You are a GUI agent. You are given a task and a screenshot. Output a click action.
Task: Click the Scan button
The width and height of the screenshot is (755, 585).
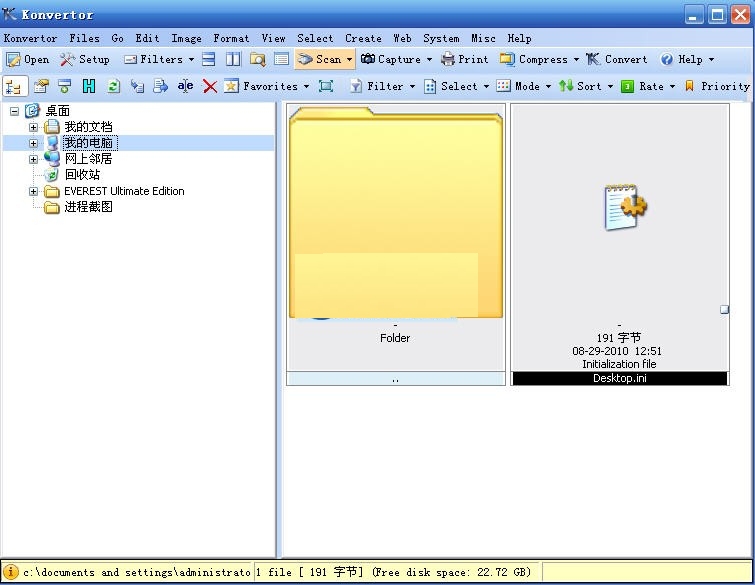[320, 59]
